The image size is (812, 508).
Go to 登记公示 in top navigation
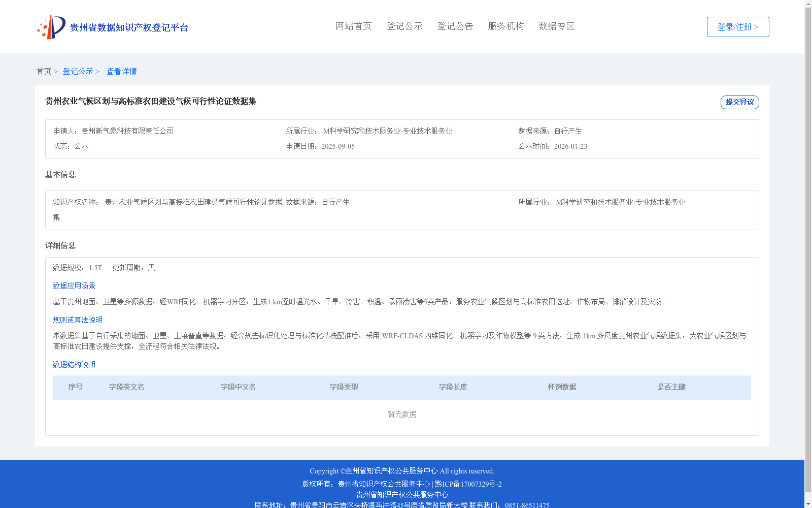(404, 26)
